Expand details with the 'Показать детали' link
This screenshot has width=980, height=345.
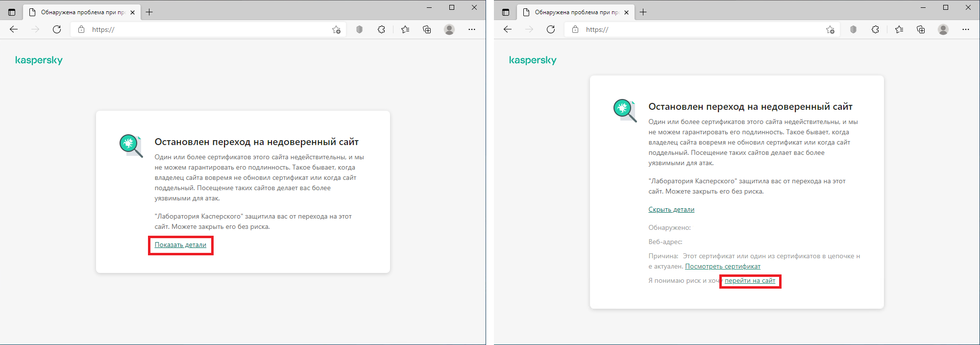[x=180, y=245]
